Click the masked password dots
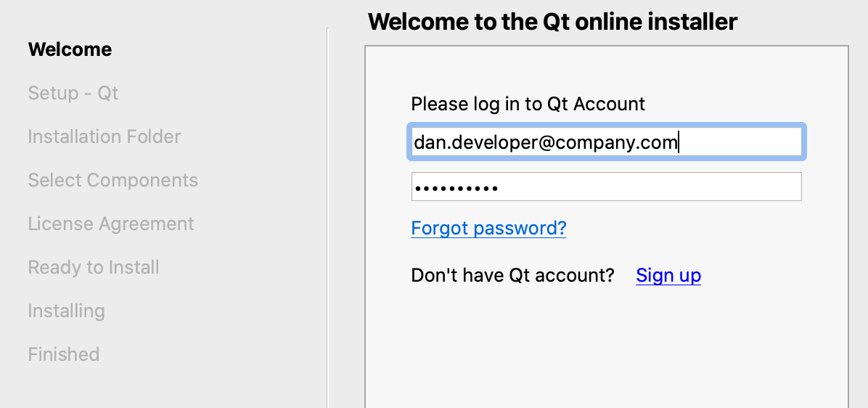868x408 pixels. 455,187
